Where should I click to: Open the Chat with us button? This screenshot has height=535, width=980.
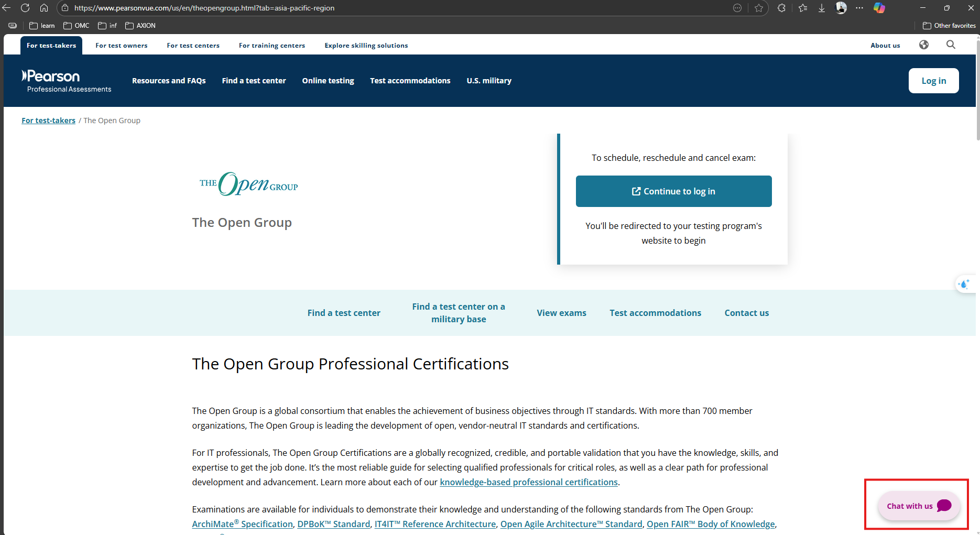point(919,506)
